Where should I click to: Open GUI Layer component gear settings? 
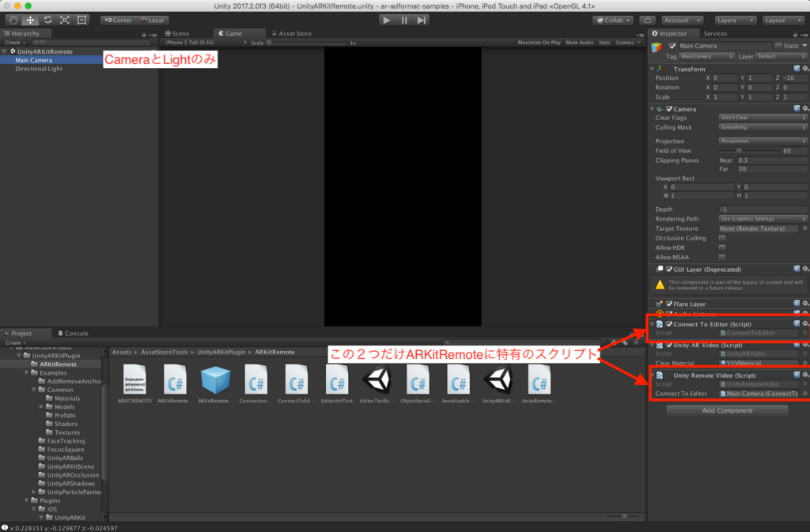coord(804,269)
